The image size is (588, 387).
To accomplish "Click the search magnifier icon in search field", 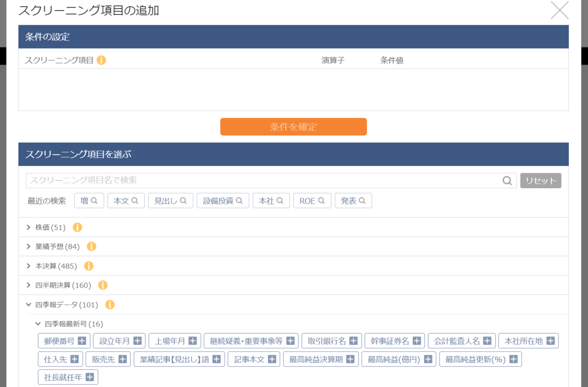I will (507, 181).
